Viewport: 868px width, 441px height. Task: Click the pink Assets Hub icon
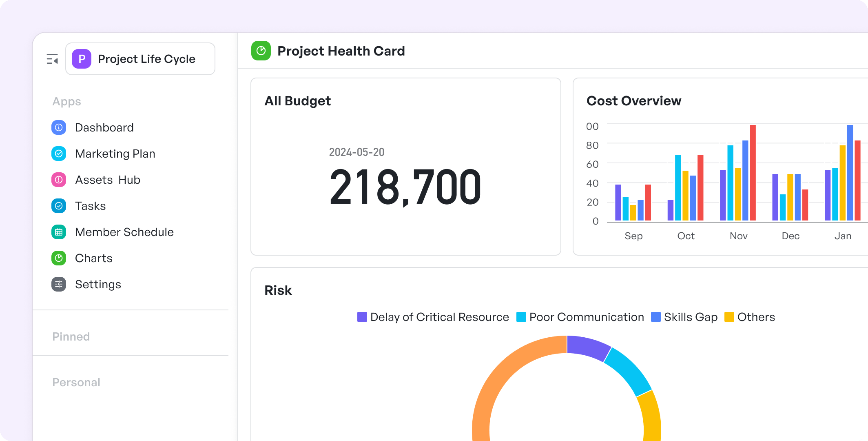tap(59, 180)
